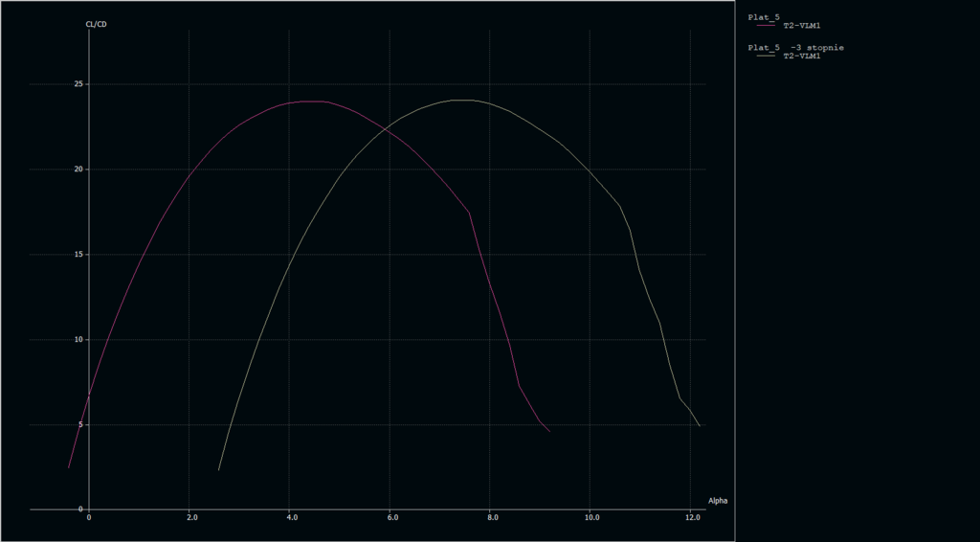
Task: Click the 5 y-axis tick label
Action: tap(80, 424)
